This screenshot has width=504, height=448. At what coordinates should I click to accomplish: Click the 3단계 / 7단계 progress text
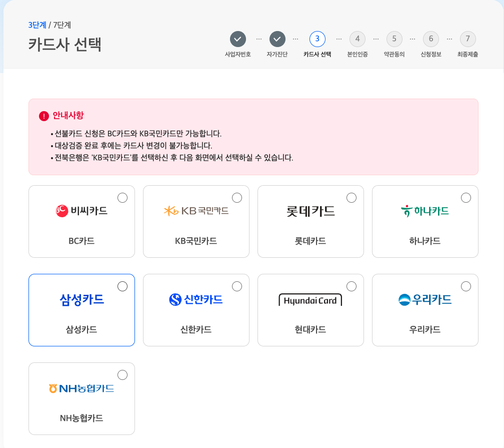pos(49,25)
